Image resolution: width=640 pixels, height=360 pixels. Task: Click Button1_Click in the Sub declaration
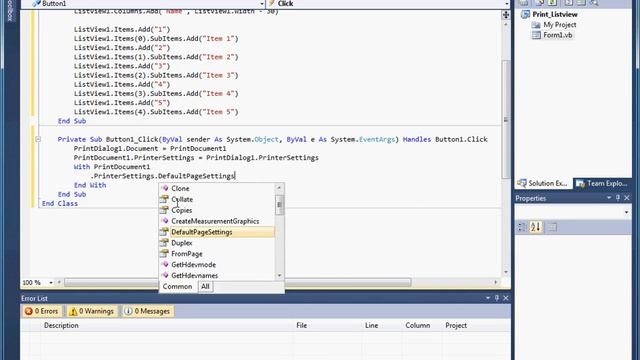click(x=132, y=139)
